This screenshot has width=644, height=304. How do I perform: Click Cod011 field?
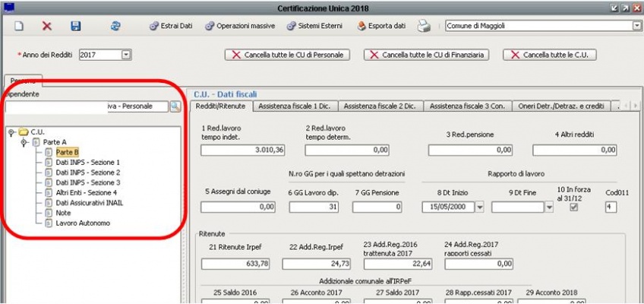click(x=611, y=207)
